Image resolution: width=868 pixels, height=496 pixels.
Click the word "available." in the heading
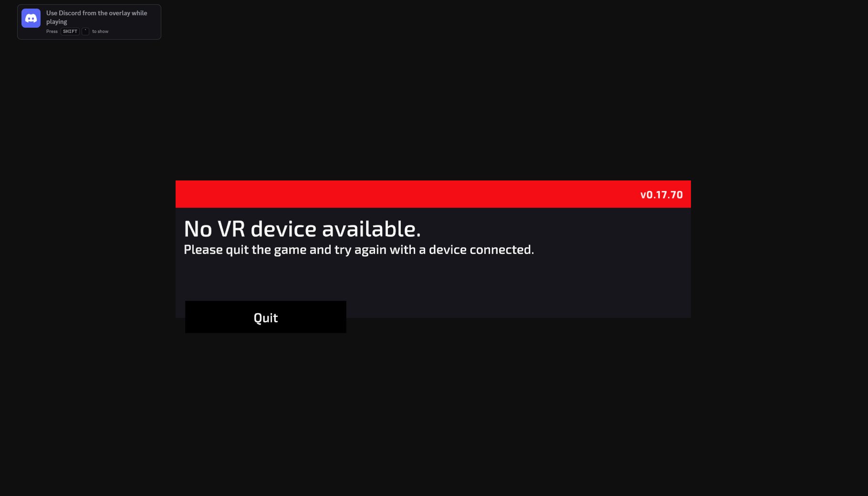[371, 229]
